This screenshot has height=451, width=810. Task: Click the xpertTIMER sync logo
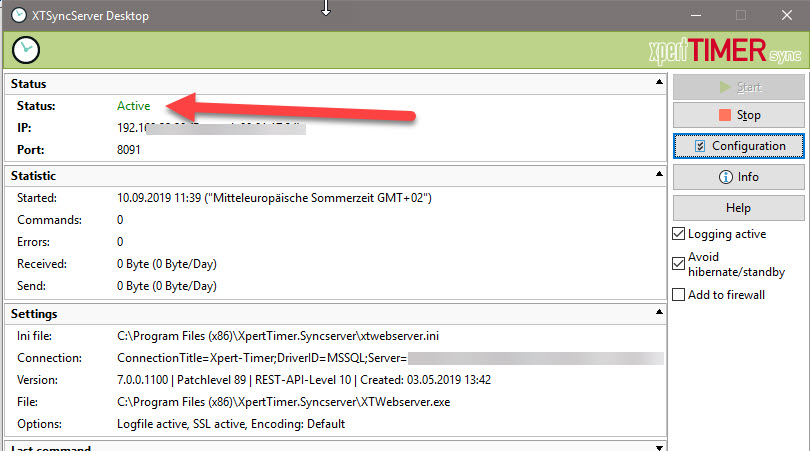(x=725, y=51)
